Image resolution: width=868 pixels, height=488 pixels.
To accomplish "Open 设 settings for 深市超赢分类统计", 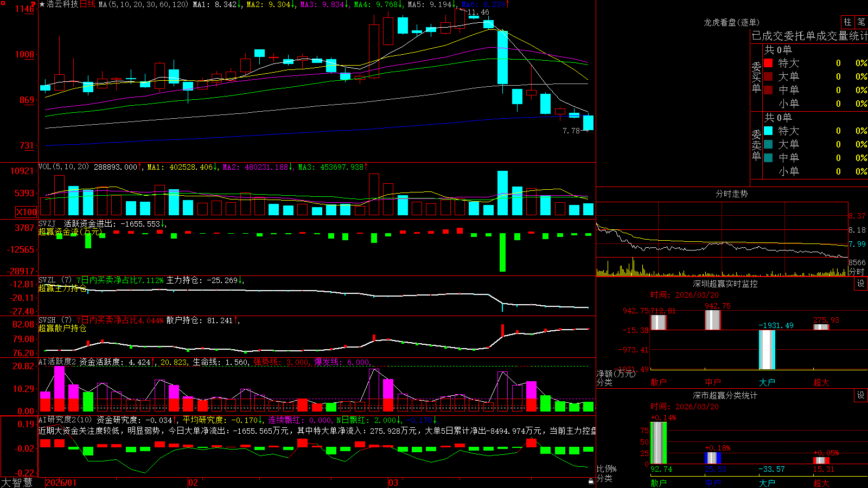I will point(861,395).
